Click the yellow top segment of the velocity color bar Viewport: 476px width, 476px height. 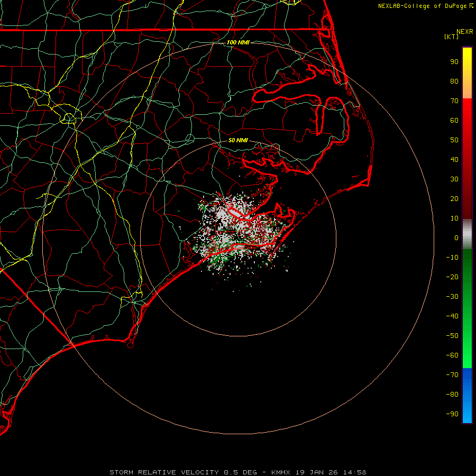467,73
